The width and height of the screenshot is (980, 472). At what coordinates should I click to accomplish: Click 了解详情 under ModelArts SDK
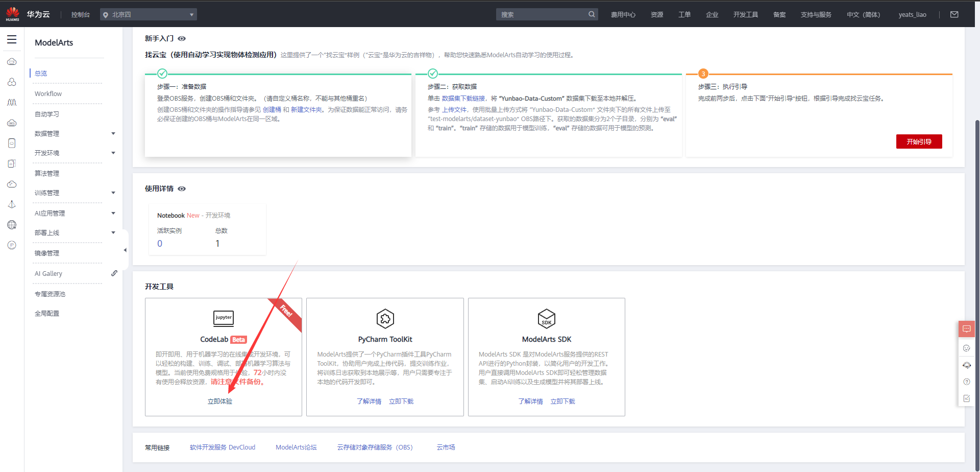coord(530,402)
